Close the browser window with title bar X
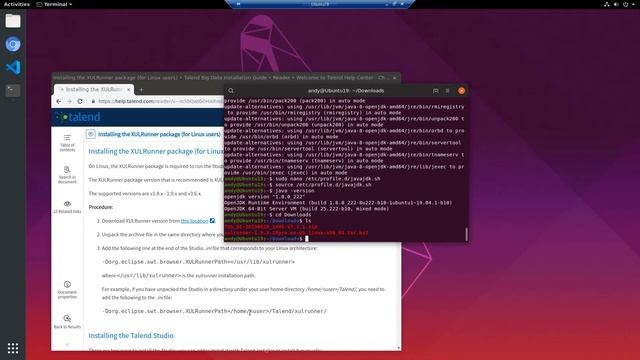Image resolution: width=640 pixels, height=360 pixels. 395,78
